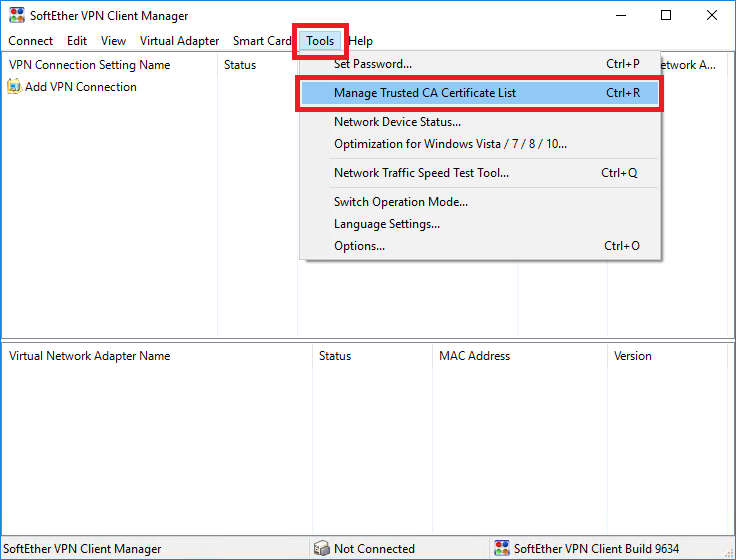Click the MAC Address column header
This screenshot has width=736, height=560.
click(520, 356)
